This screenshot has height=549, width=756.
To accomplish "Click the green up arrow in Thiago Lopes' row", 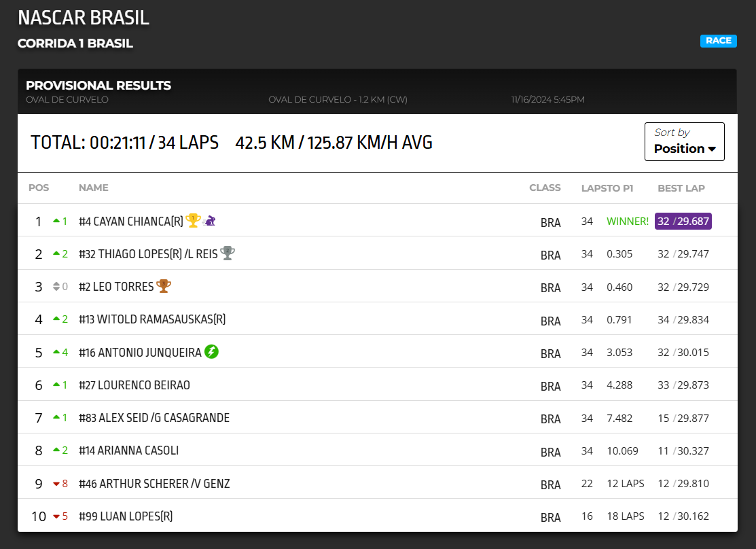I will pyautogui.click(x=56, y=253).
